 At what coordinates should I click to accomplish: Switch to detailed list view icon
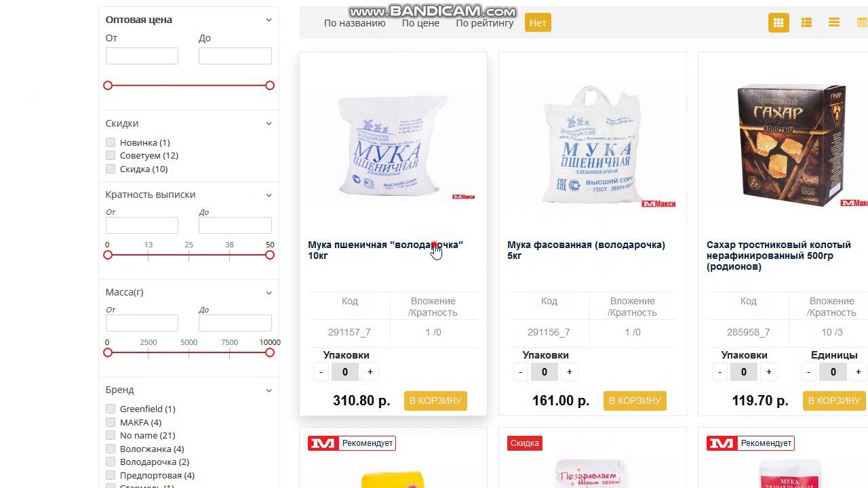click(x=806, y=22)
